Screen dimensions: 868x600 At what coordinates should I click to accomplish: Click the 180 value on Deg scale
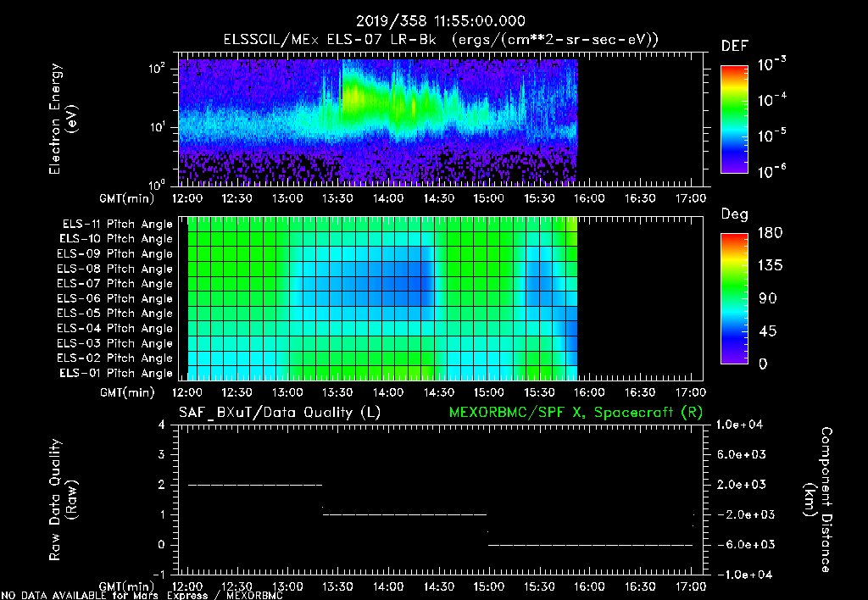770,233
